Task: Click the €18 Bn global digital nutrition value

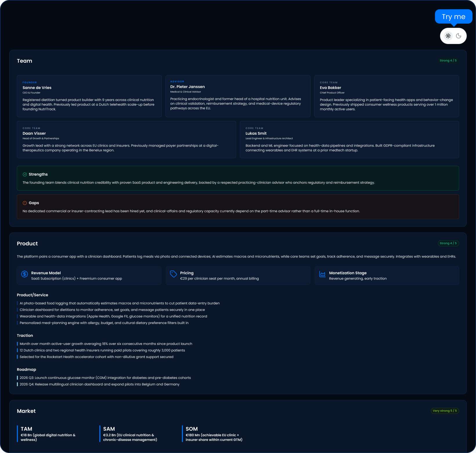Action: coord(48,437)
